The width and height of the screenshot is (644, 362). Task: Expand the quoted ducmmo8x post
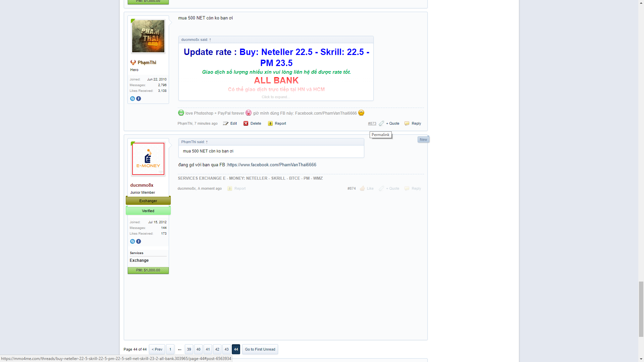275,97
